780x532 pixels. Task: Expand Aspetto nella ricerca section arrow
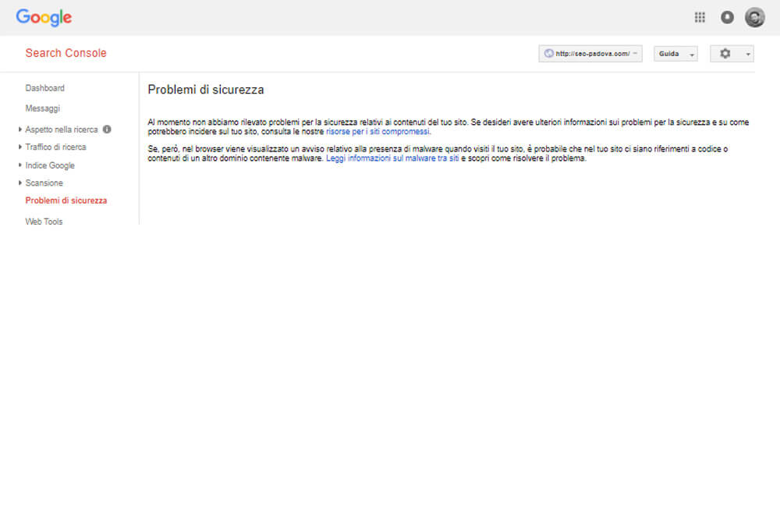[20, 129]
